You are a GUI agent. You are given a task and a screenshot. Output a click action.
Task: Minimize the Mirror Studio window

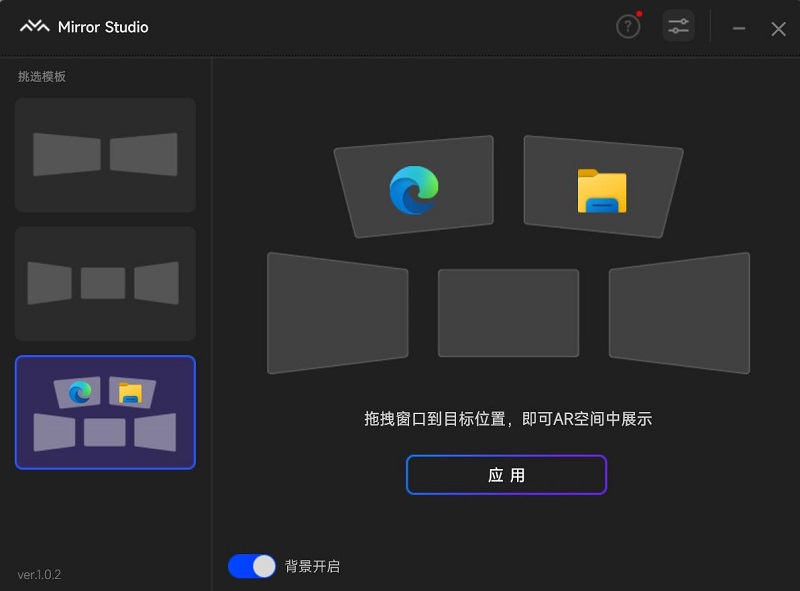click(739, 28)
